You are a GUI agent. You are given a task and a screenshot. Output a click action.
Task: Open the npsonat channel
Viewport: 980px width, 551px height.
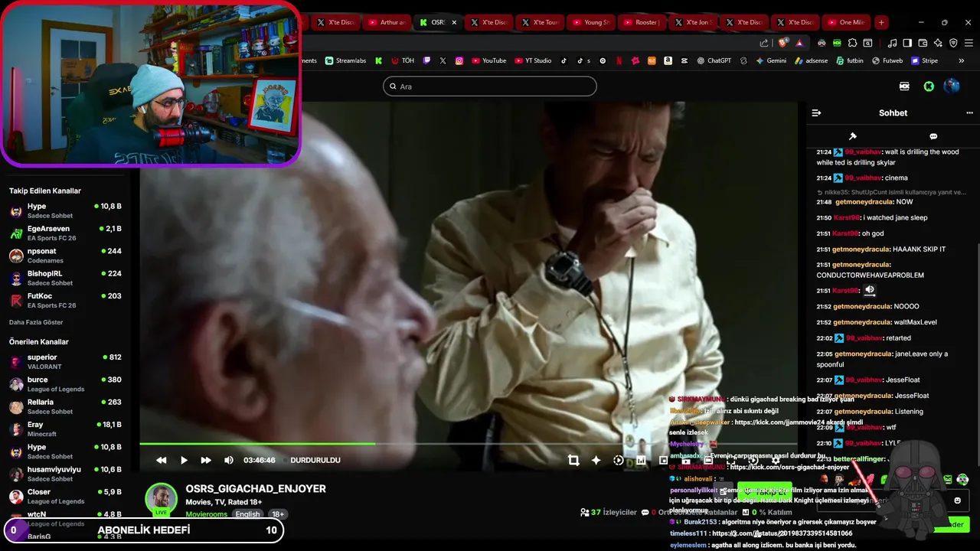point(66,256)
